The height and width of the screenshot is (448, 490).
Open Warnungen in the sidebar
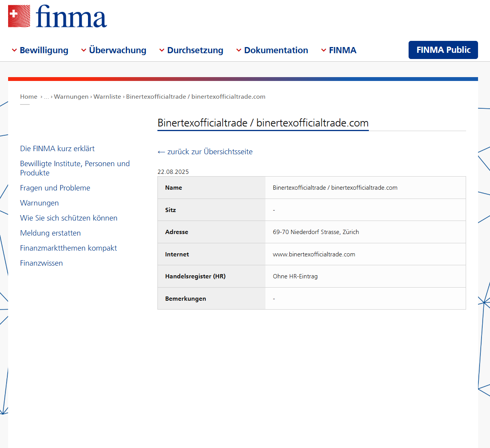[x=39, y=203]
